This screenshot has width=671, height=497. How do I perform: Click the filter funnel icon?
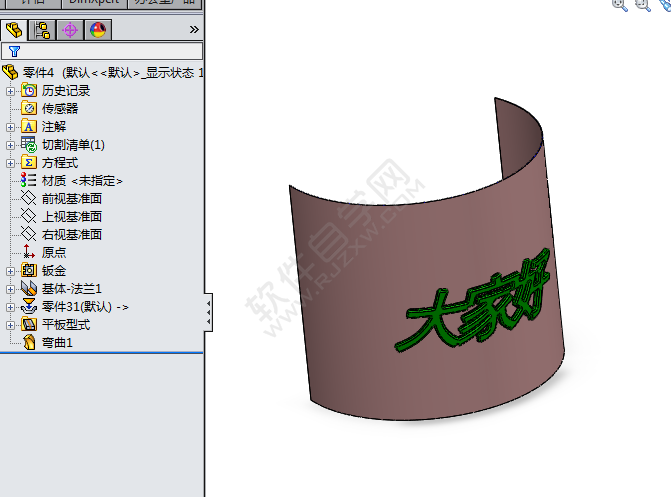14,51
